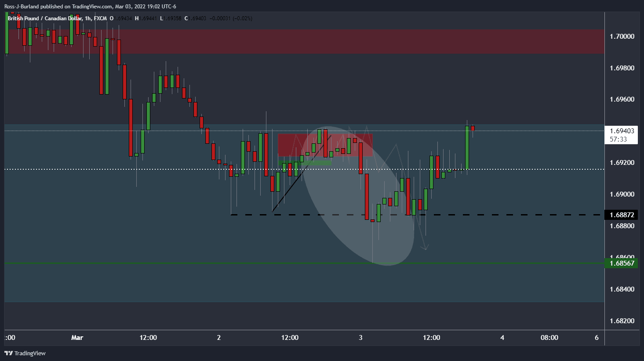Select the black dashed horizontal support line
The width and height of the screenshot is (644, 361).
pos(415,215)
